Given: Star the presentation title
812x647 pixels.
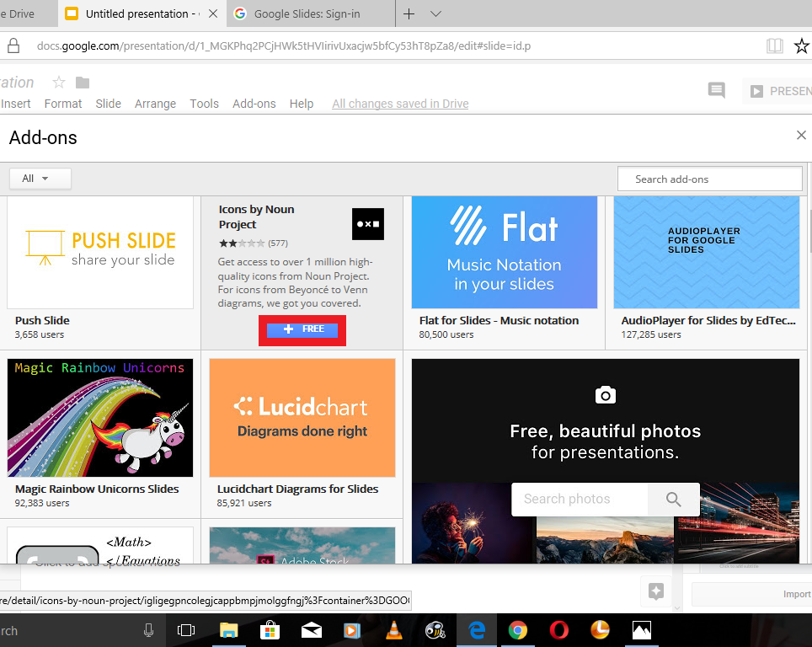Looking at the screenshot, I should [59, 82].
